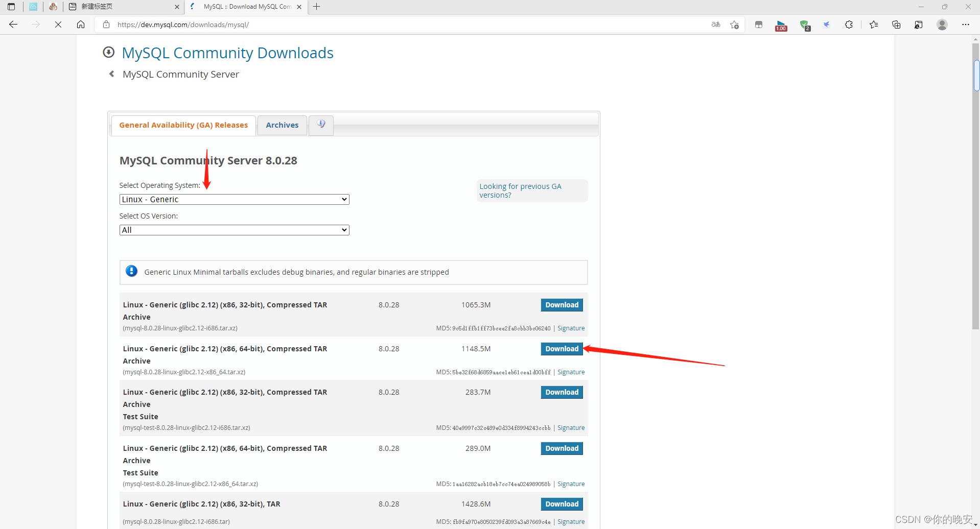Go back to previous page
Viewport: 980px width, 529px height.
(x=13, y=25)
